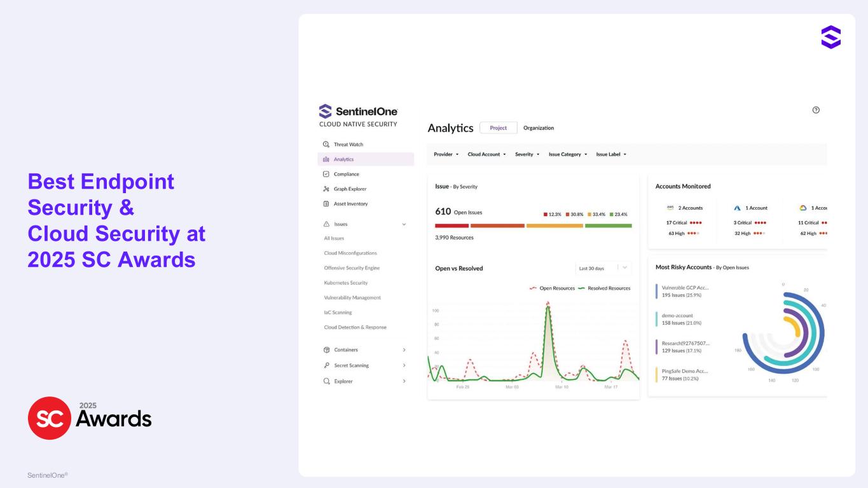The height and width of the screenshot is (488, 868).
Task: Open the Provider filter dropdown
Action: pos(446,154)
